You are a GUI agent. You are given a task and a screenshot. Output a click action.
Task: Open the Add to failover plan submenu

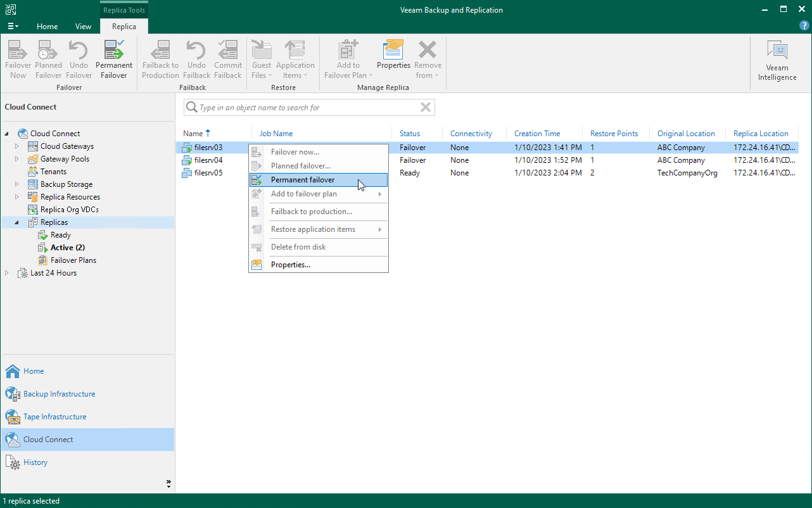coord(319,194)
